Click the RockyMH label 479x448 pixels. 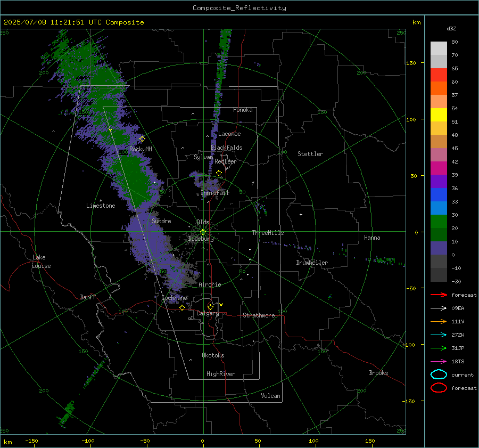(x=141, y=149)
